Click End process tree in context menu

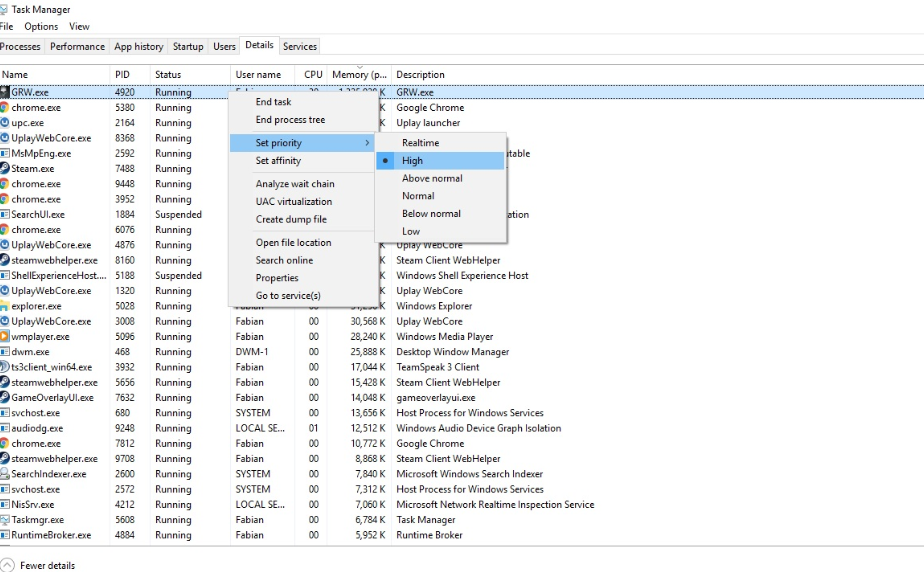290,120
